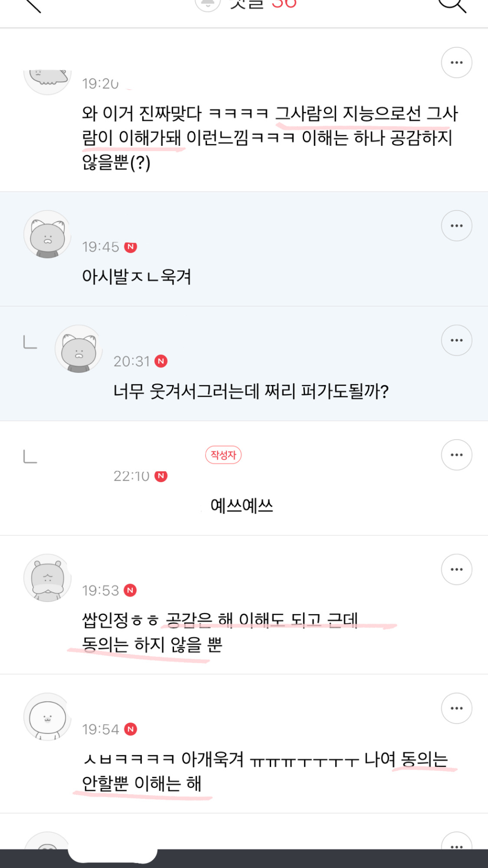Open the three-dot menu on the 19:53 comment
This screenshot has width=488, height=868.
(x=456, y=569)
